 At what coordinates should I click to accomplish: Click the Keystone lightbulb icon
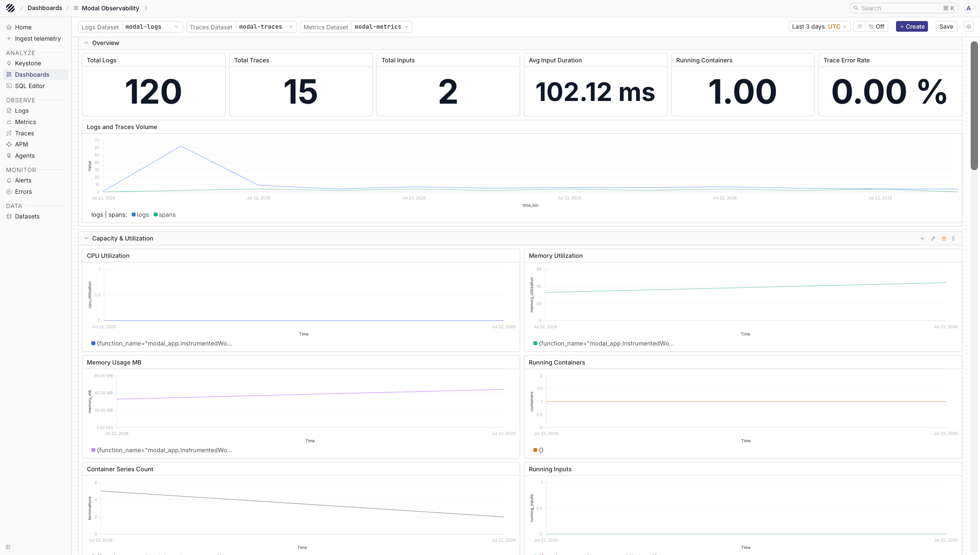[x=9, y=63]
